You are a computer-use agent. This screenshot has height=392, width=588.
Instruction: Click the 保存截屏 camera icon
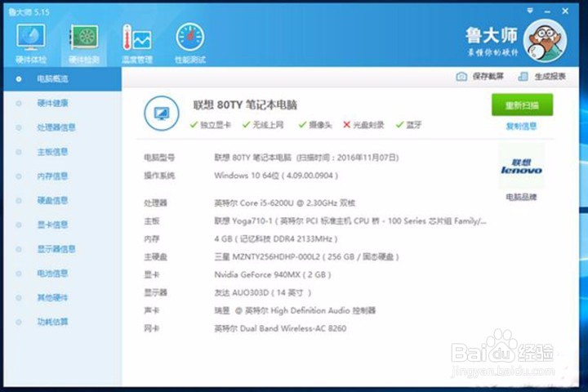click(461, 77)
